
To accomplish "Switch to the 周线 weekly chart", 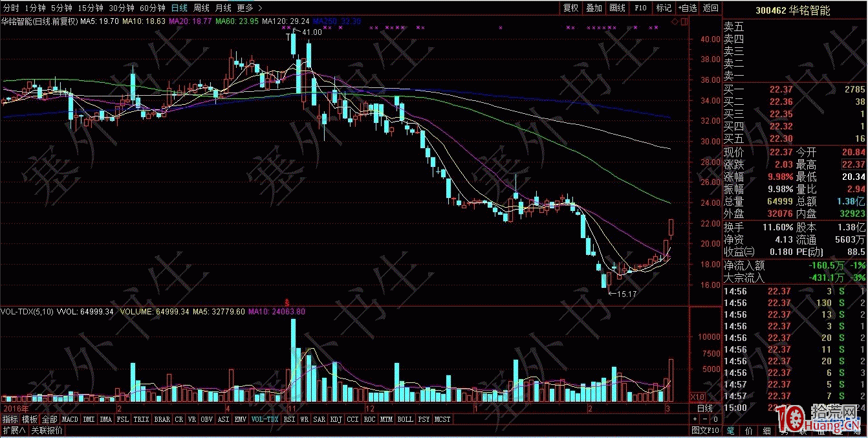I will point(201,8).
